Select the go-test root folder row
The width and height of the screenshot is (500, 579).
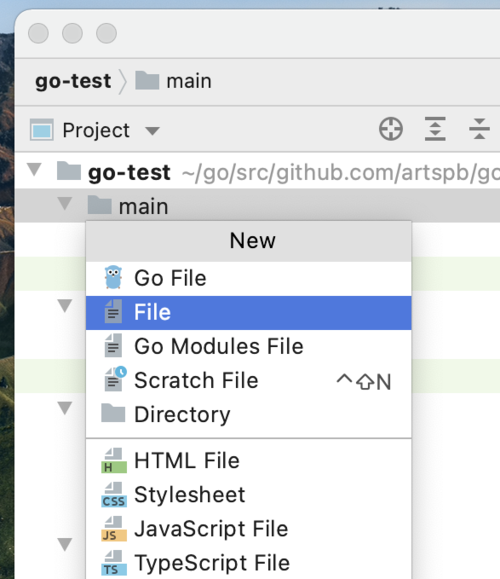click(x=257, y=172)
